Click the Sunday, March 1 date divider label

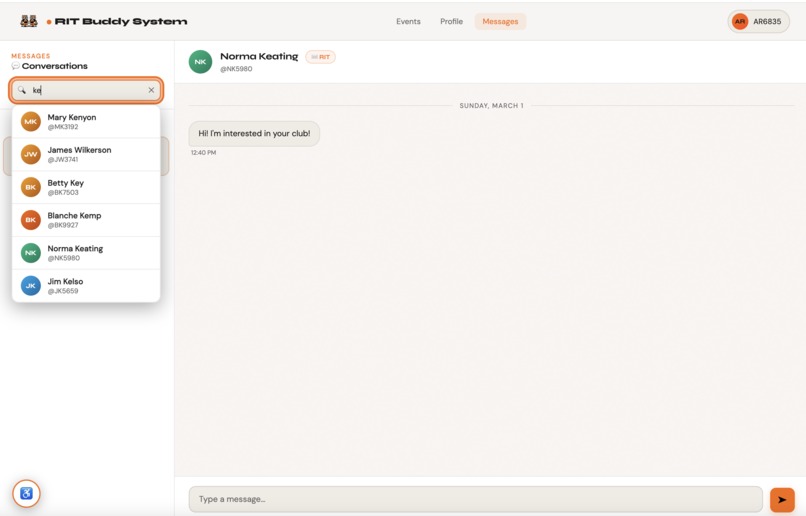(x=491, y=105)
